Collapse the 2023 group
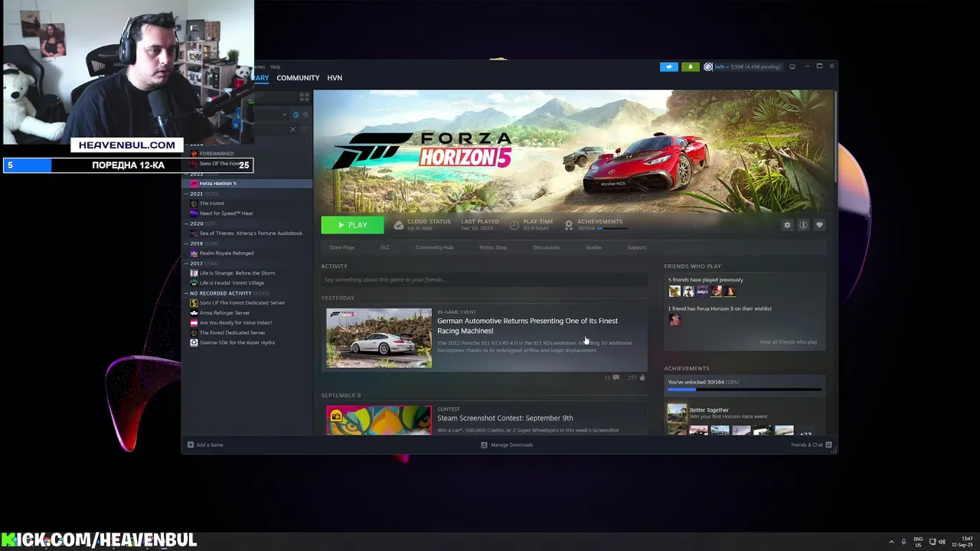The image size is (980, 551). [x=186, y=174]
